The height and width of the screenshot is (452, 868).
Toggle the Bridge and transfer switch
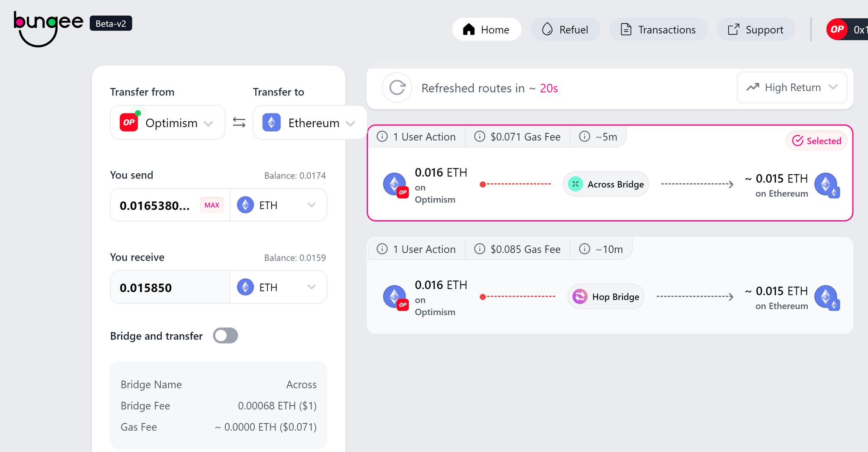tap(225, 336)
